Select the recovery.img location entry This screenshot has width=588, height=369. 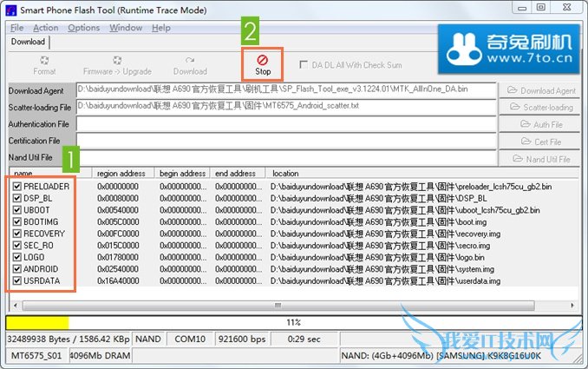pyautogui.click(x=386, y=234)
